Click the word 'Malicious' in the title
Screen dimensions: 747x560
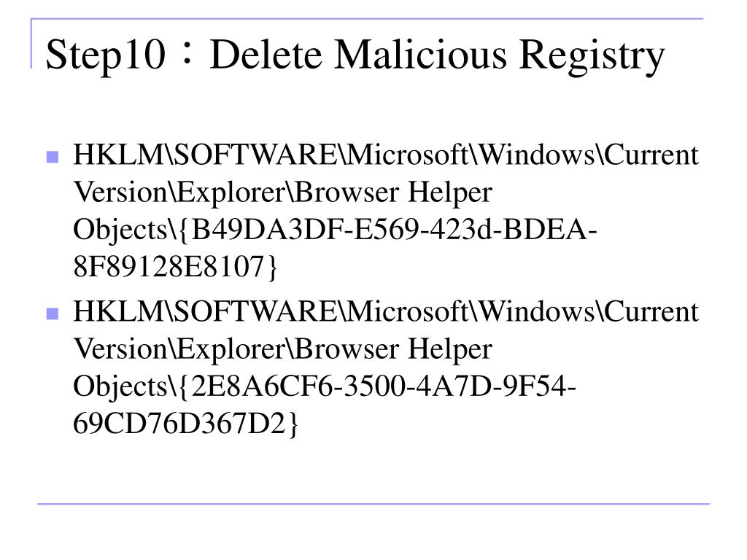(x=421, y=54)
